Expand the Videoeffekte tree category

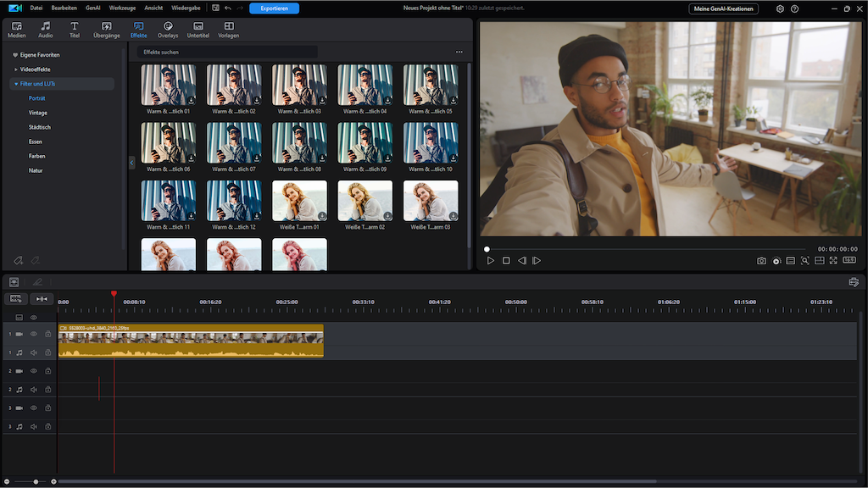pyautogui.click(x=15, y=69)
